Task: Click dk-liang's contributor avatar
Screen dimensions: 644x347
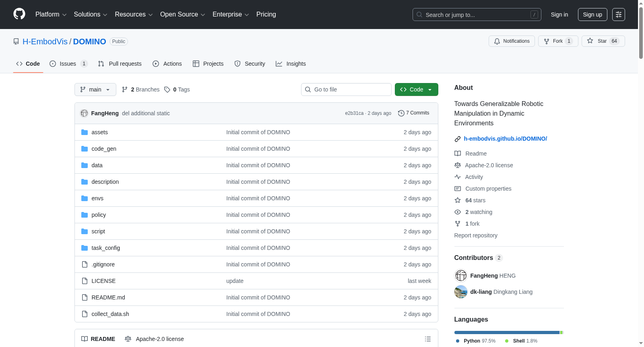Action: (x=461, y=292)
